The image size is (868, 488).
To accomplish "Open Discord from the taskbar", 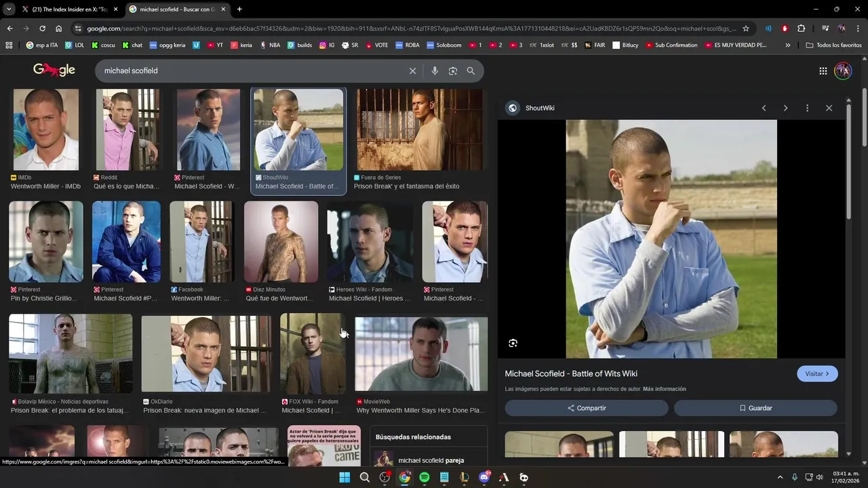I will tap(484, 477).
